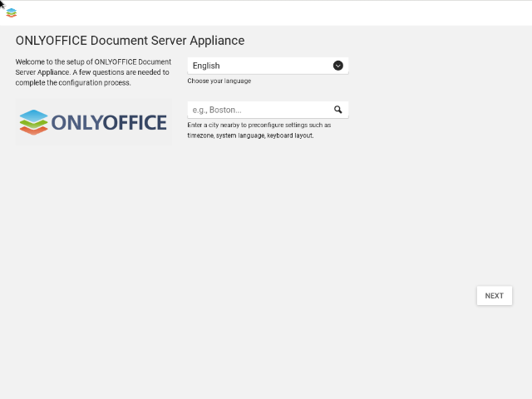532x399 pixels.
Task: Click the welcome setup description paragraph
Action: [x=93, y=72]
